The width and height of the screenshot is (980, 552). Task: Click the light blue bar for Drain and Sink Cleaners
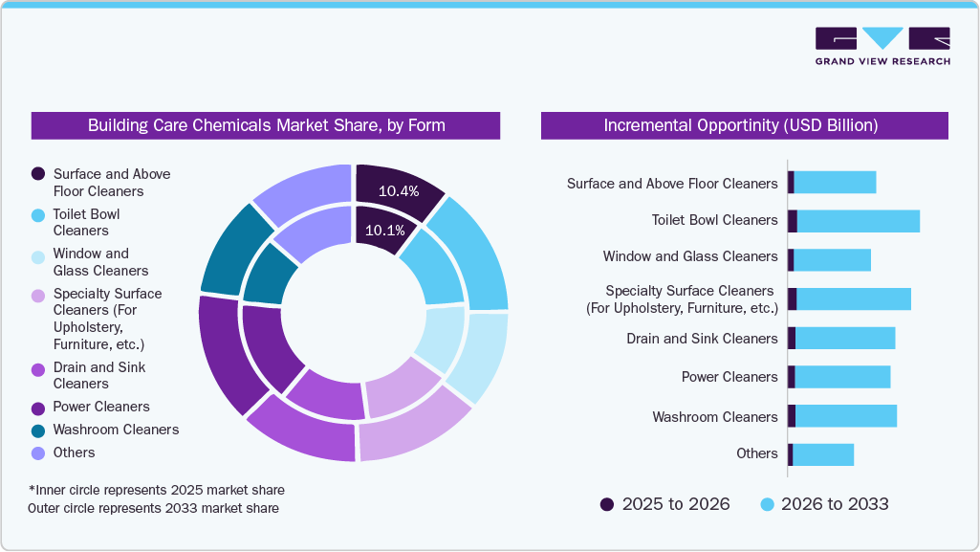(x=845, y=339)
